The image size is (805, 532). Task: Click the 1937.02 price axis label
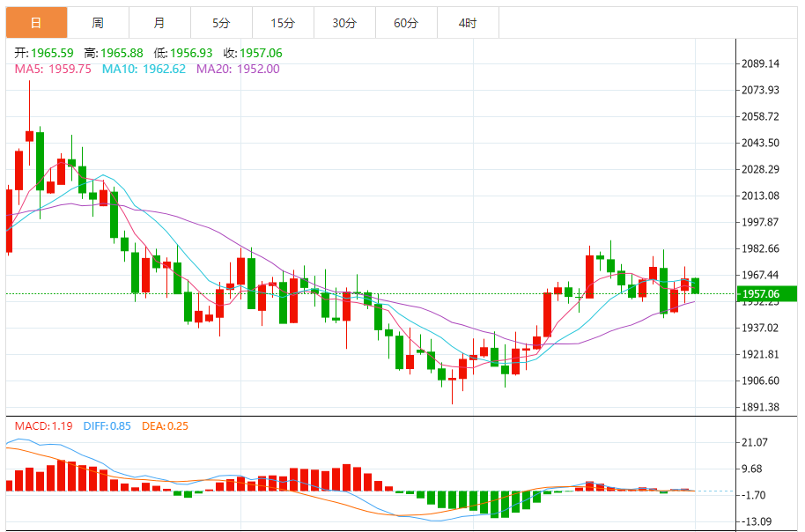tap(760, 328)
